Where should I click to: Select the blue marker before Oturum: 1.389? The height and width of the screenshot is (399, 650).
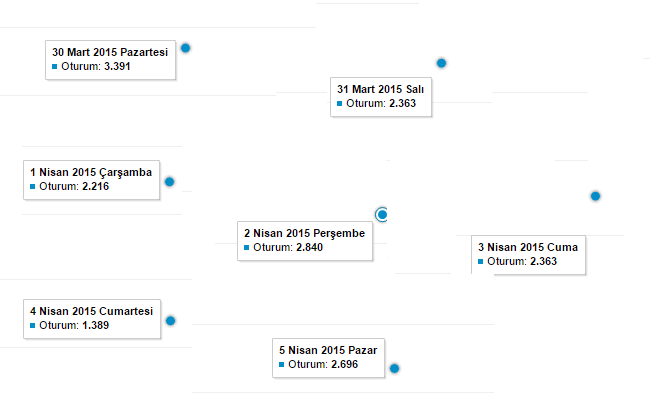pyautogui.click(x=32, y=326)
